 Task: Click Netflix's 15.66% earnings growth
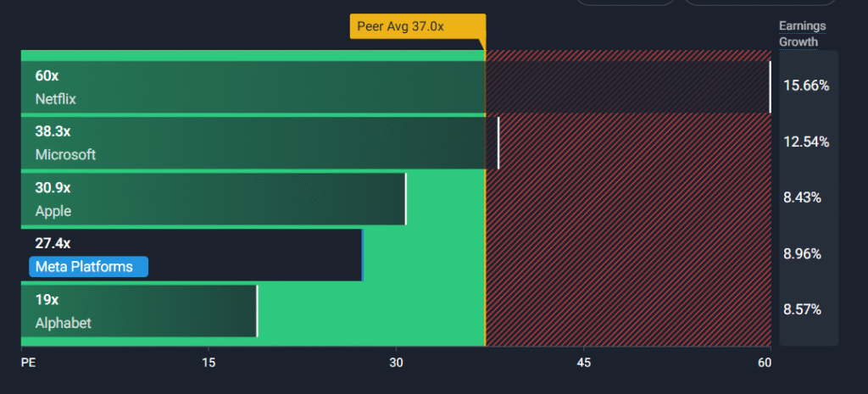806,86
